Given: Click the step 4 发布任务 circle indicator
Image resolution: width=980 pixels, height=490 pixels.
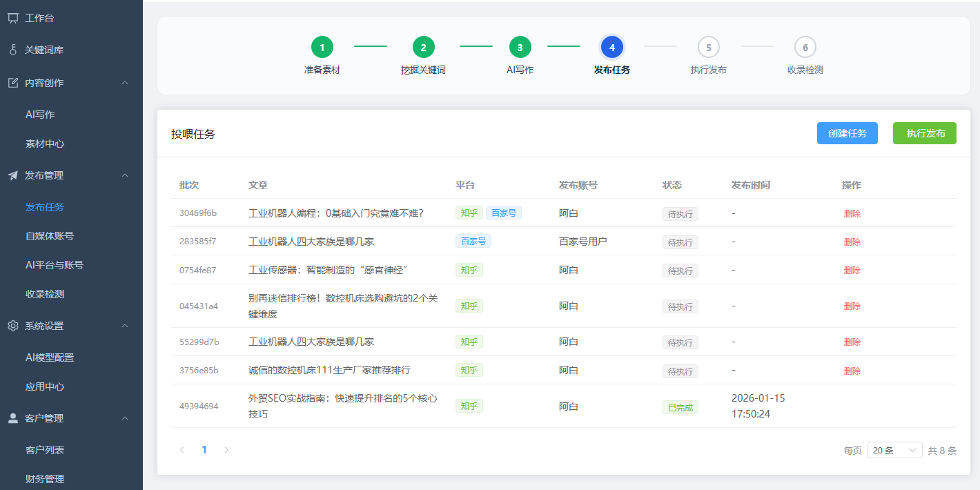Looking at the screenshot, I should 611,47.
